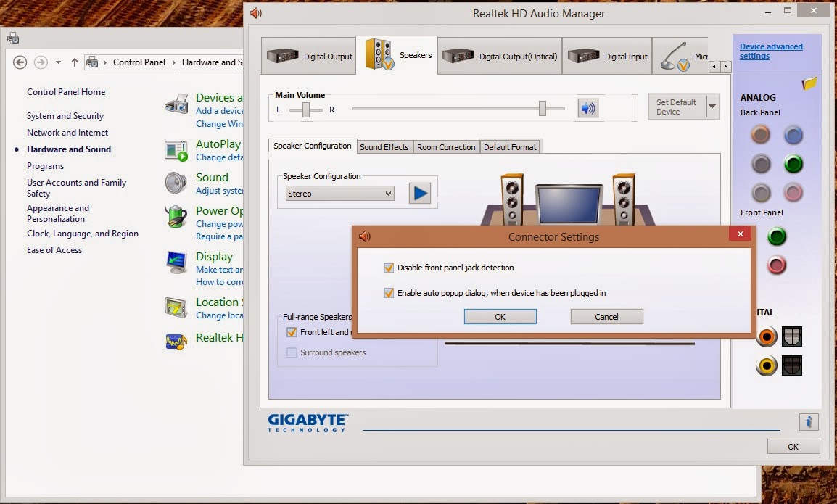Click Cancel in Connector Settings dialog

pos(606,317)
